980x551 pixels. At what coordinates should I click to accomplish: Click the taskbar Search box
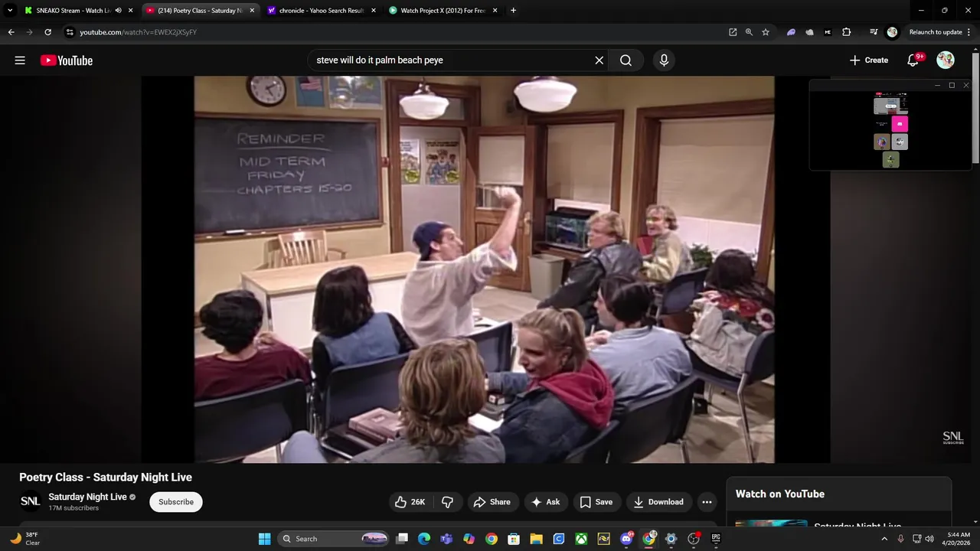pyautogui.click(x=334, y=539)
